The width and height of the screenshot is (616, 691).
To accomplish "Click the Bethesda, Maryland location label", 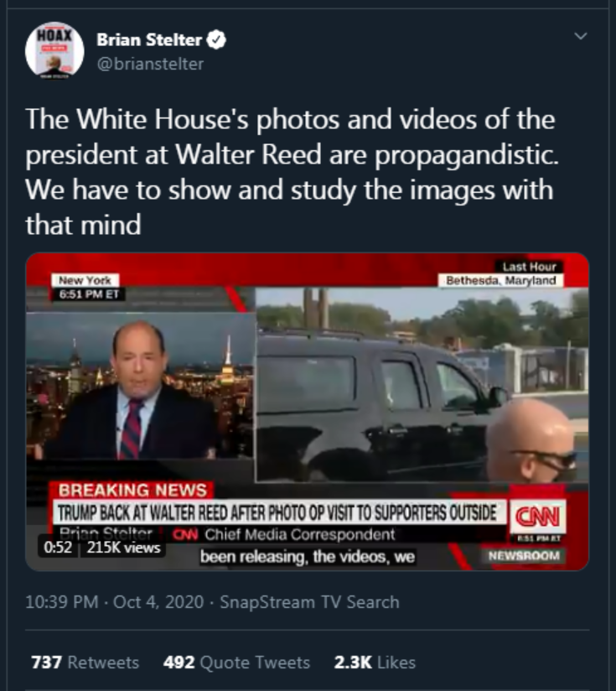I will [500, 280].
